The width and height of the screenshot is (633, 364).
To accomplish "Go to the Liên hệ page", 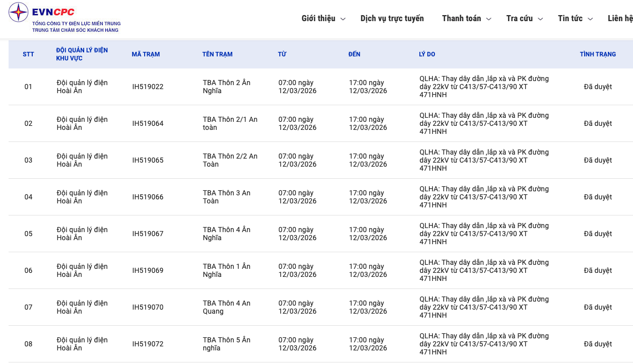I will [620, 19].
